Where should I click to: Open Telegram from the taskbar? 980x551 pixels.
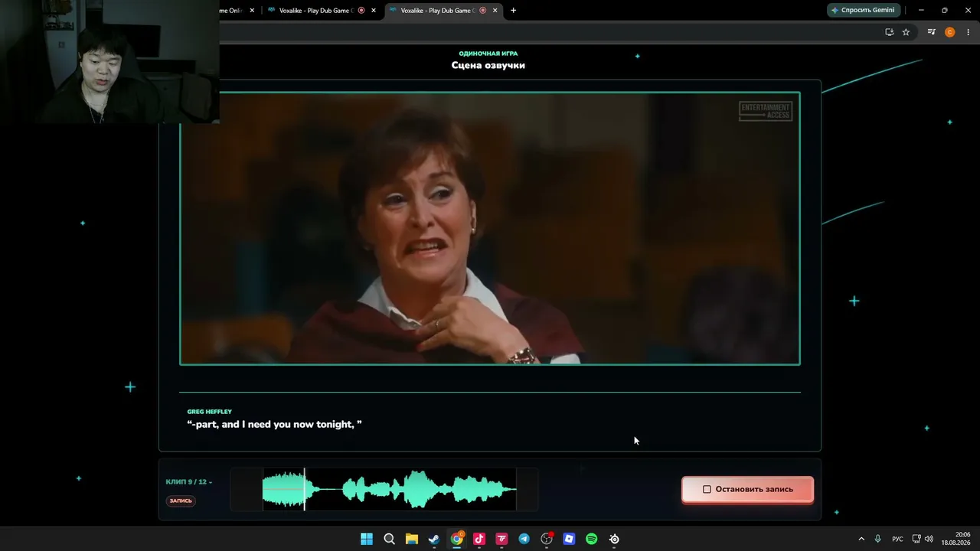pos(524,539)
